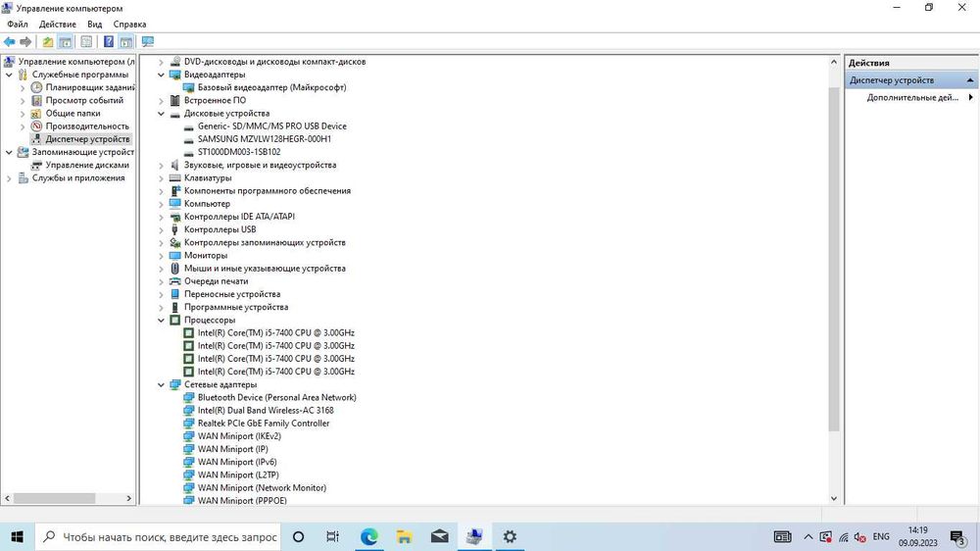Viewport: 980px width, 551px height.
Task: Select Просмотр событий in the left tree
Action: [x=84, y=100]
